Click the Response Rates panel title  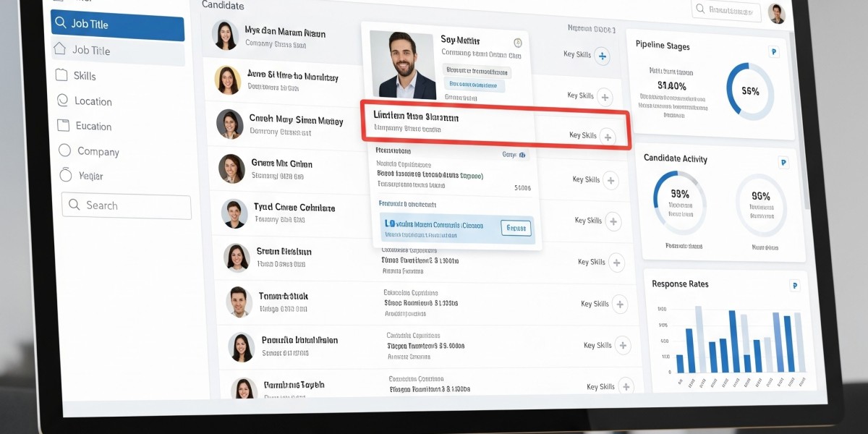680,284
